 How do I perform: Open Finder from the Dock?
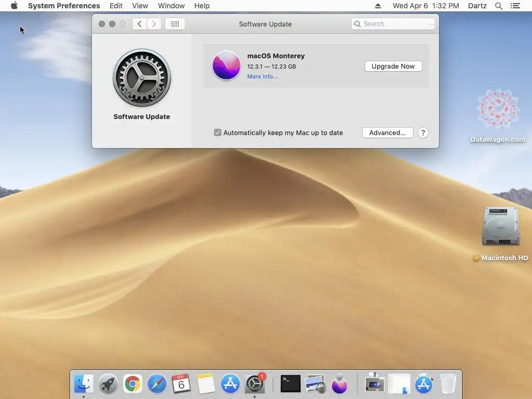point(84,384)
